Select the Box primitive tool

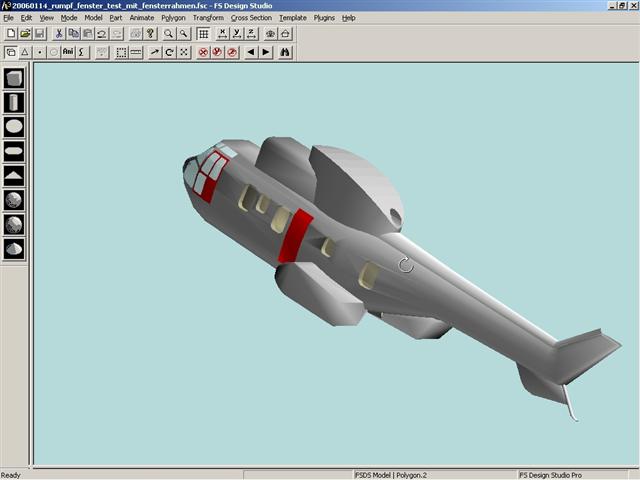point(14,78)
